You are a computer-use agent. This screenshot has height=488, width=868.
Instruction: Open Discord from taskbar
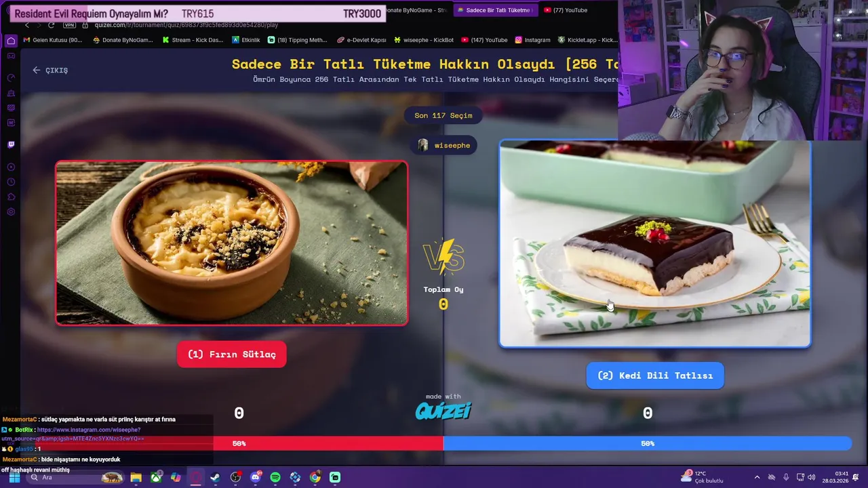click(x=255, y=477)
